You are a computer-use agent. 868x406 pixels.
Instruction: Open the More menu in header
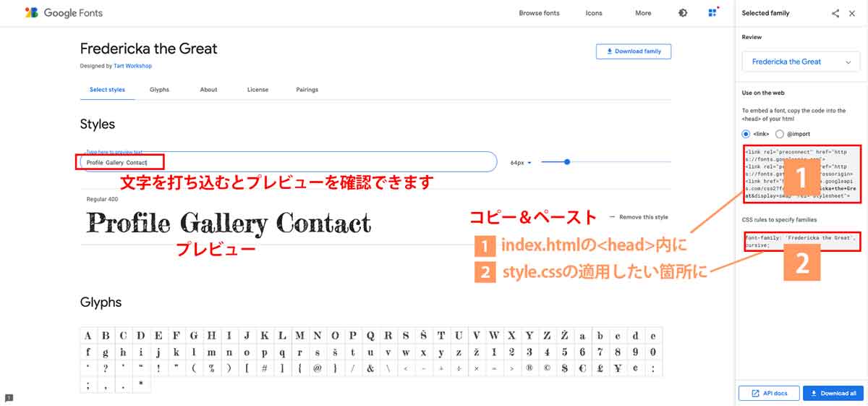tap(643, 13)
